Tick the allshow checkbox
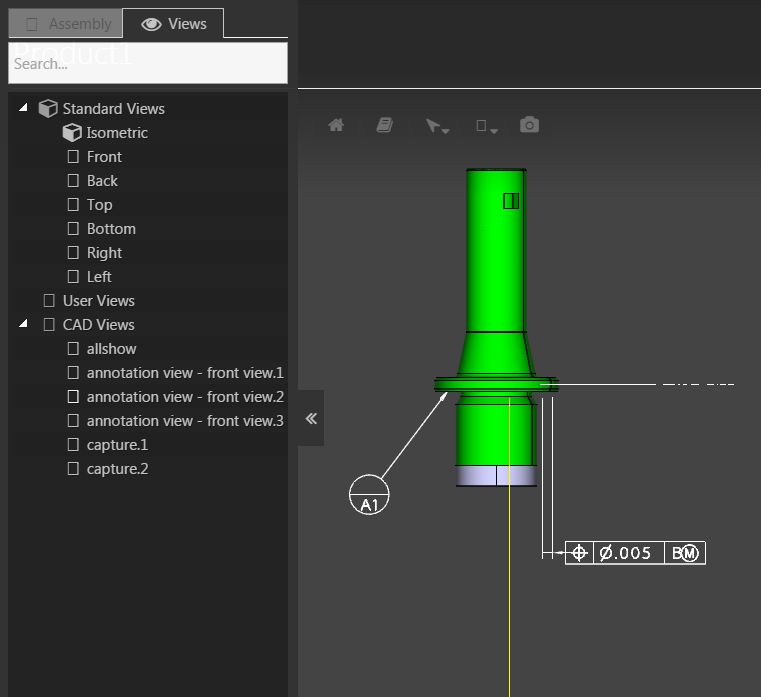The width and height of the screenshot is (761, 697). (x=73, y=349)
